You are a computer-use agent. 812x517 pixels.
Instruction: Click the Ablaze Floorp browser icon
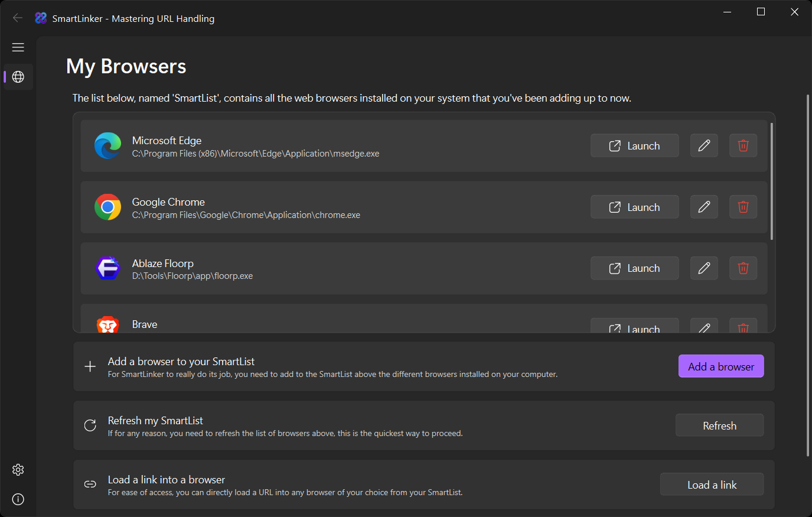[107, 268]
